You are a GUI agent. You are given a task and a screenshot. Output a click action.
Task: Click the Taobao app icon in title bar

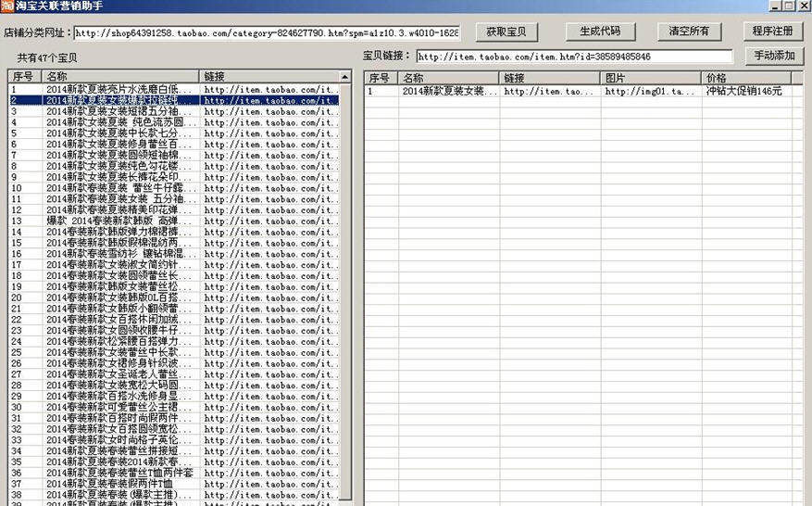coord(6,6)
